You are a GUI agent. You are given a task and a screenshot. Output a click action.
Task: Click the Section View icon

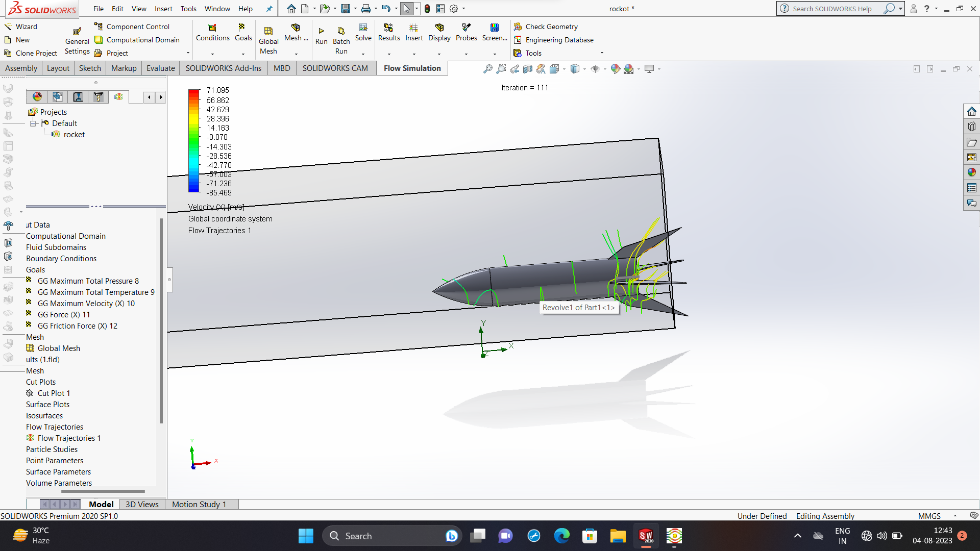528,69
